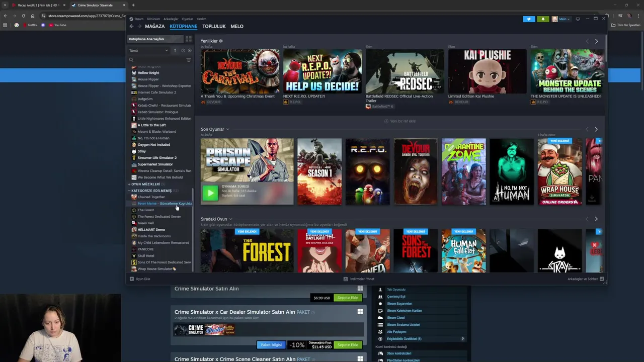Open Kai Plushie news thumbnail
The width and height of the screenshot is (644, 362).
(x=488, y=71)
